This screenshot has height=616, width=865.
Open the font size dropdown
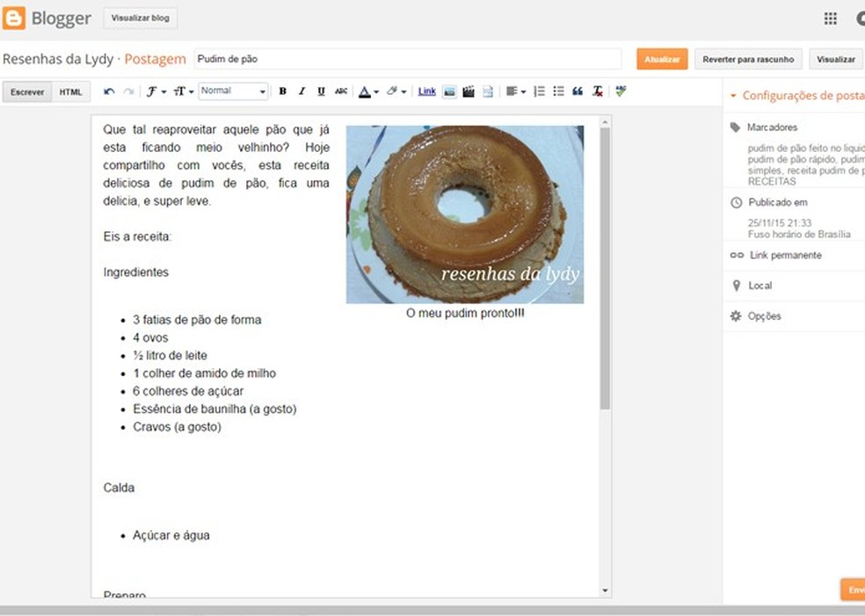[184, 91]
